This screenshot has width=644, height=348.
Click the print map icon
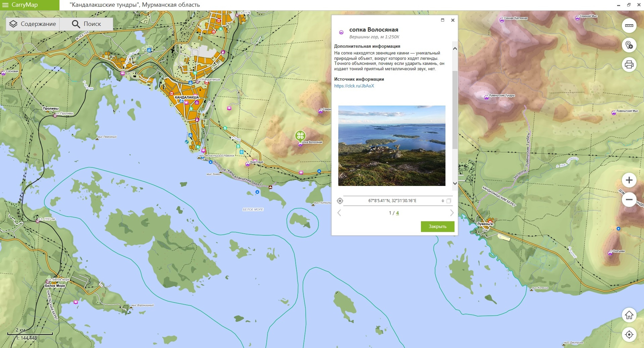pos(629,64)
